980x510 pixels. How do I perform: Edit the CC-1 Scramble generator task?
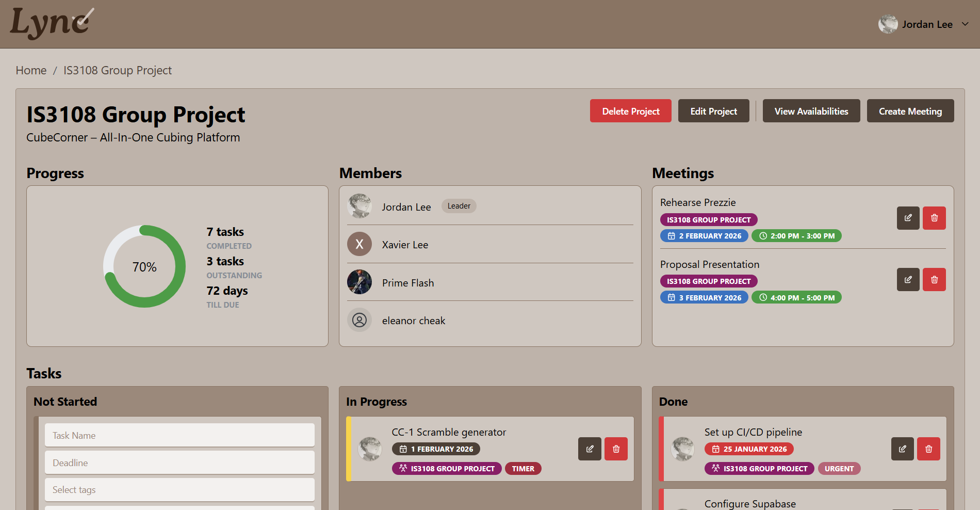(590, 449)
